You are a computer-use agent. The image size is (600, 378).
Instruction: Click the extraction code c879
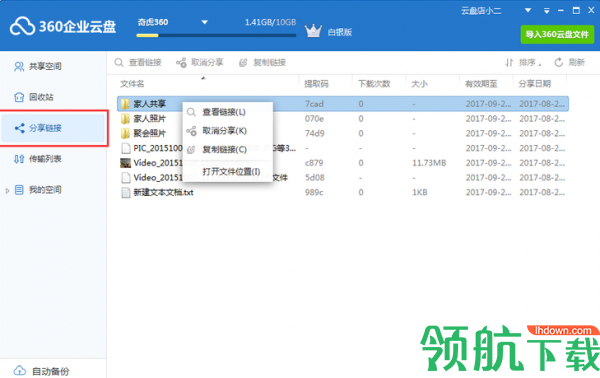tap(314, 163)
